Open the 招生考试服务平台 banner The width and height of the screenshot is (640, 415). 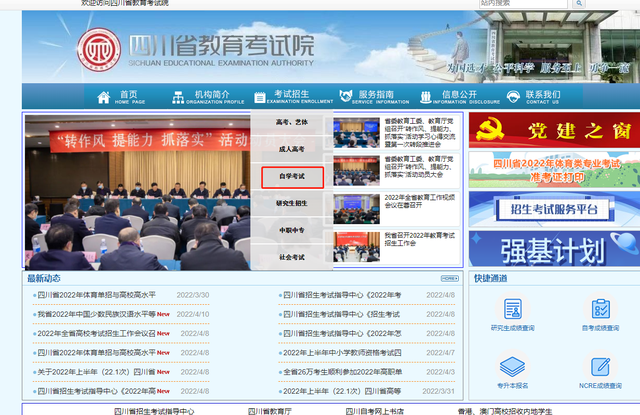(x=554, y=209)
